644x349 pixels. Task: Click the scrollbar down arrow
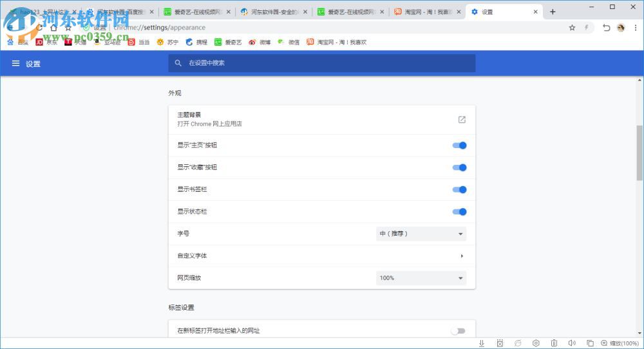(x=639, y=334)
